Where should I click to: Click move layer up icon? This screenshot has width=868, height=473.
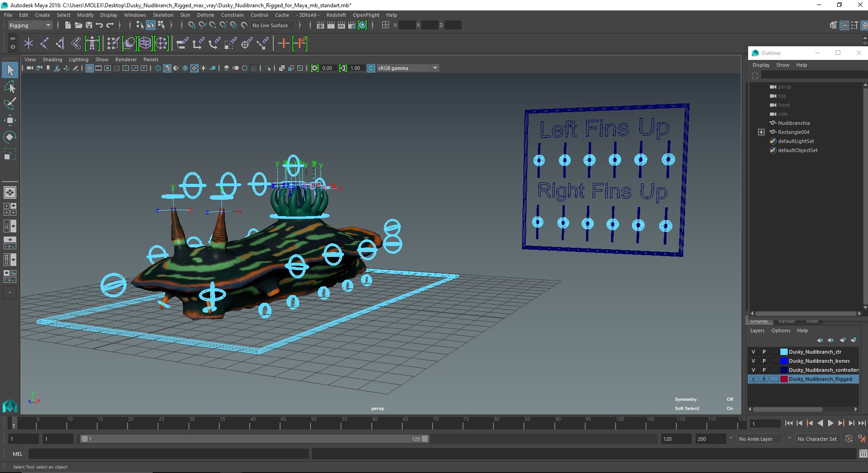820,340
